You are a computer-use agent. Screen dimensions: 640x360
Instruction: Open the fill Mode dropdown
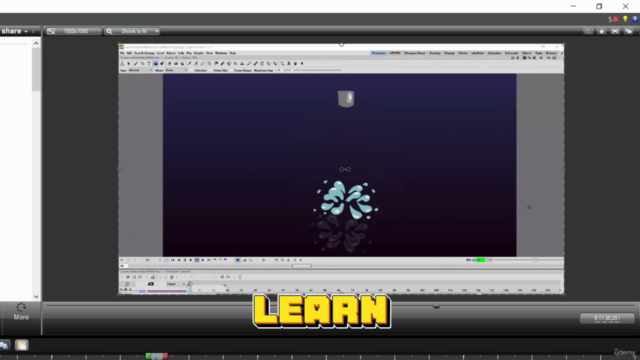pyautogui.click(x=176, y=70)
